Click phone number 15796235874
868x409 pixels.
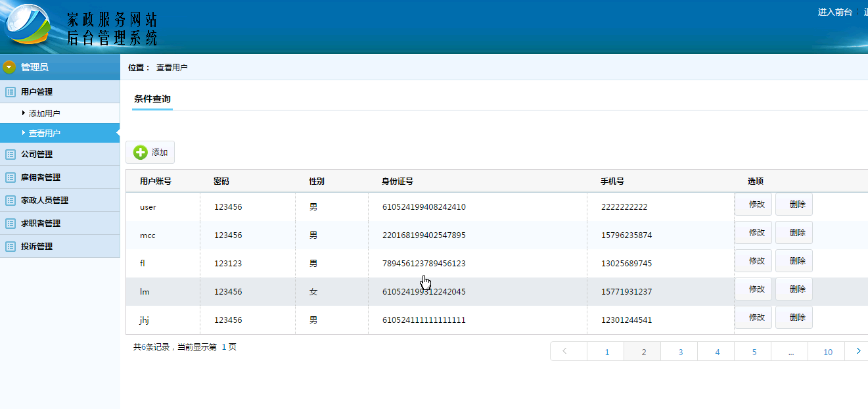coord(626,235)
